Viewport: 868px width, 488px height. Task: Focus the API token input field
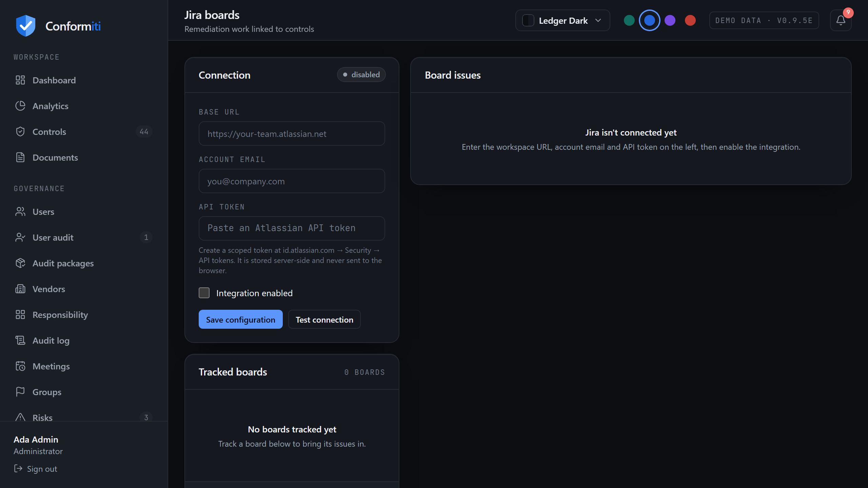[x=292, y=228]
